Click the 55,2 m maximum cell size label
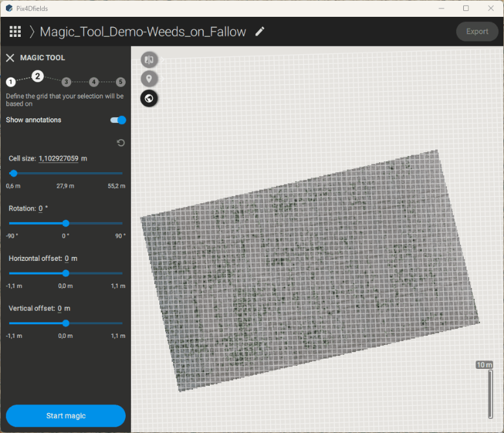This screenshot has width=504, height=433. click(x=117, y=186)
